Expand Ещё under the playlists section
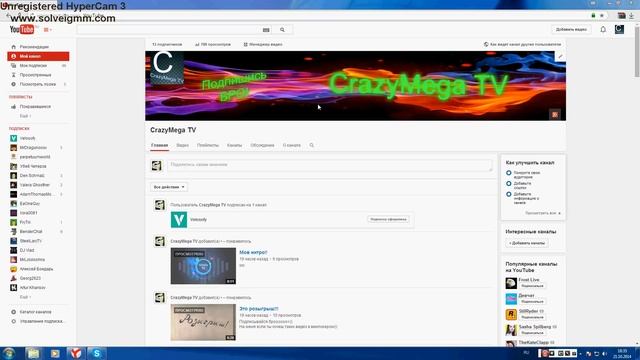This screenshot has width=640, height=360. 25,116
